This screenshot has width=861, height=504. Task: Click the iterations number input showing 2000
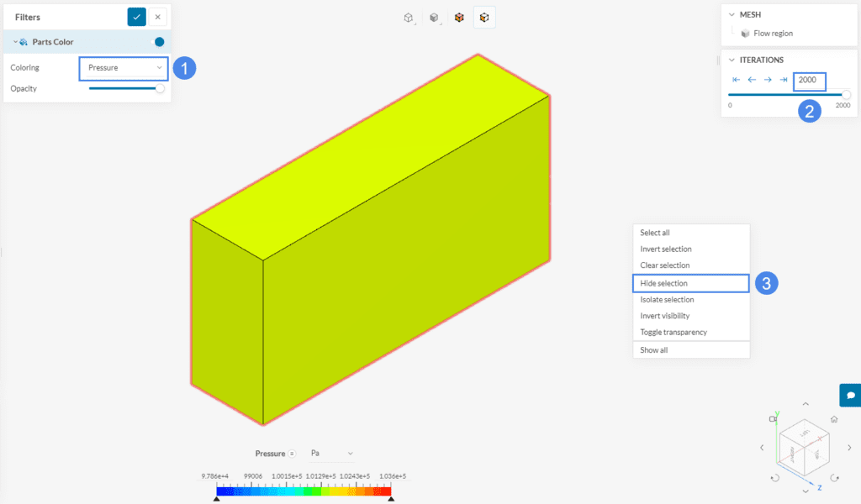pos(809,81)
